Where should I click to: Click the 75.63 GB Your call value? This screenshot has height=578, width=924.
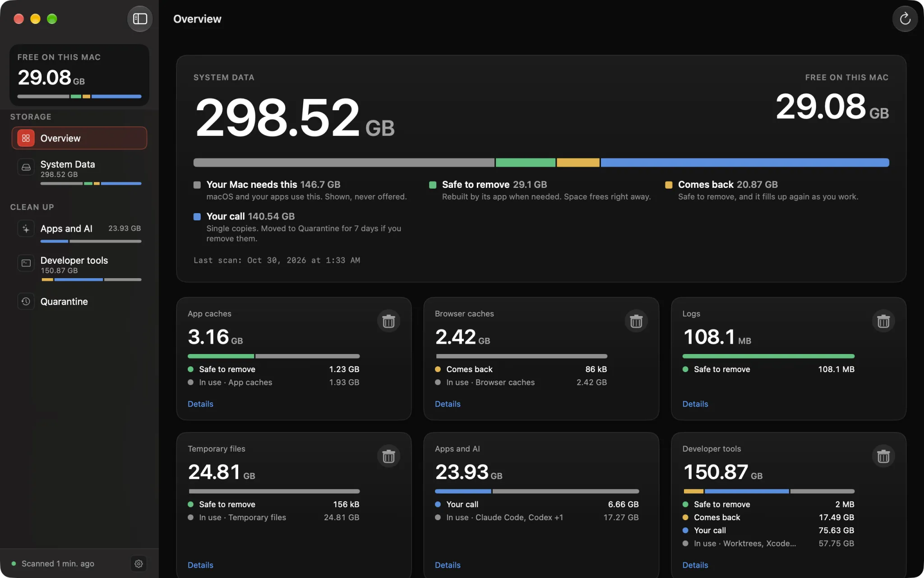tap(836, 531)
